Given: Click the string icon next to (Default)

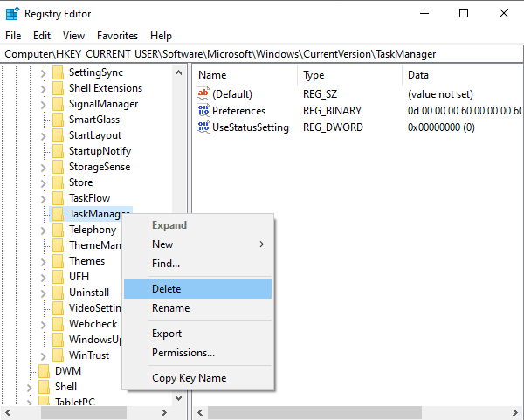Looking at the screenshot, I should [x=203, y=93].
